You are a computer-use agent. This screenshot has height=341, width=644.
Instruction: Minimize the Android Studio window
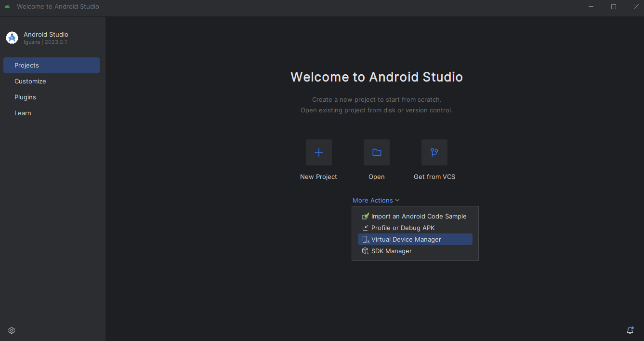tap(591, 7)
